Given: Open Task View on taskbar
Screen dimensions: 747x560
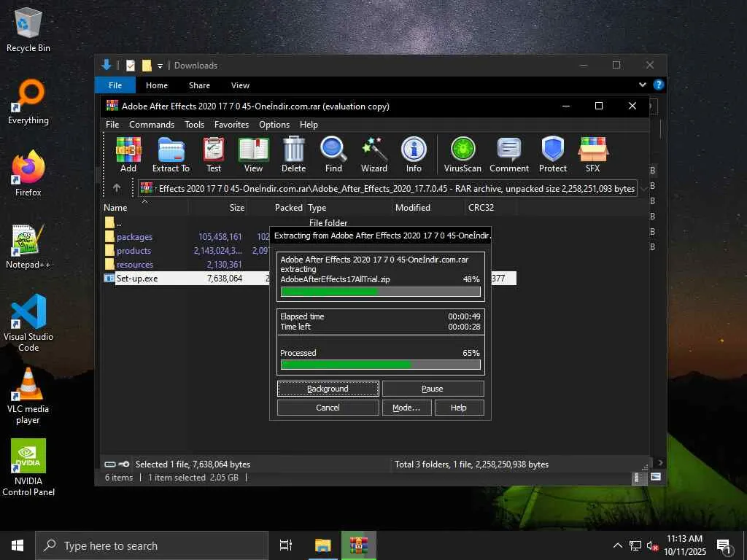Looking at the screenshot, I should click(286, 545).
